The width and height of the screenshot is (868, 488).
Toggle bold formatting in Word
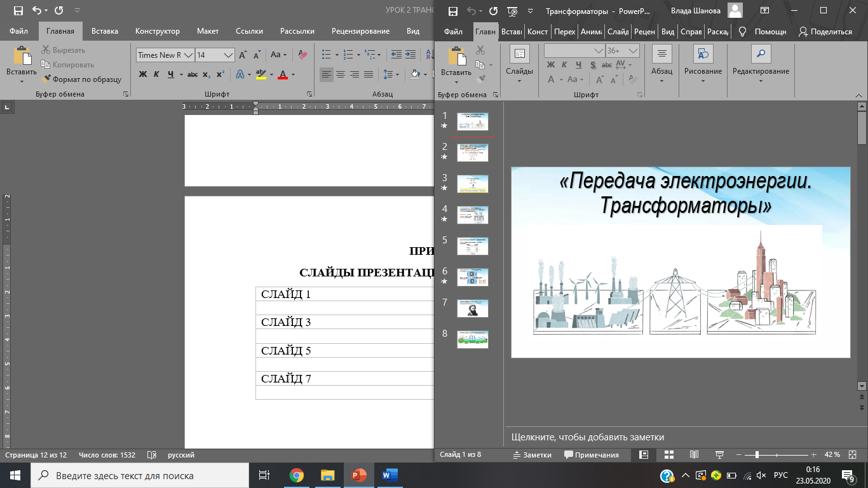click(143, 74)
